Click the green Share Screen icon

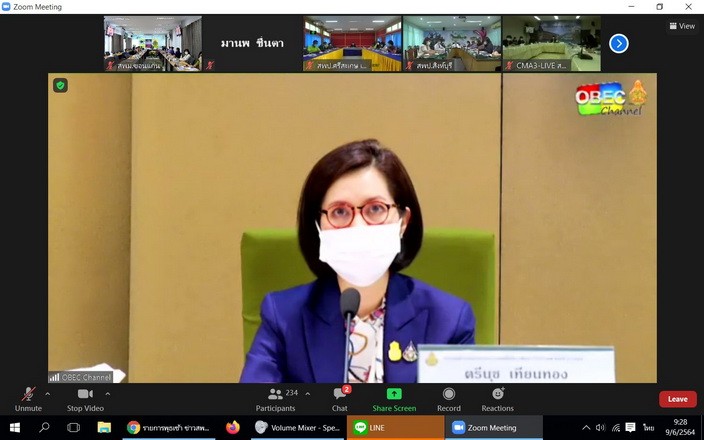click(x=394, y=394)
